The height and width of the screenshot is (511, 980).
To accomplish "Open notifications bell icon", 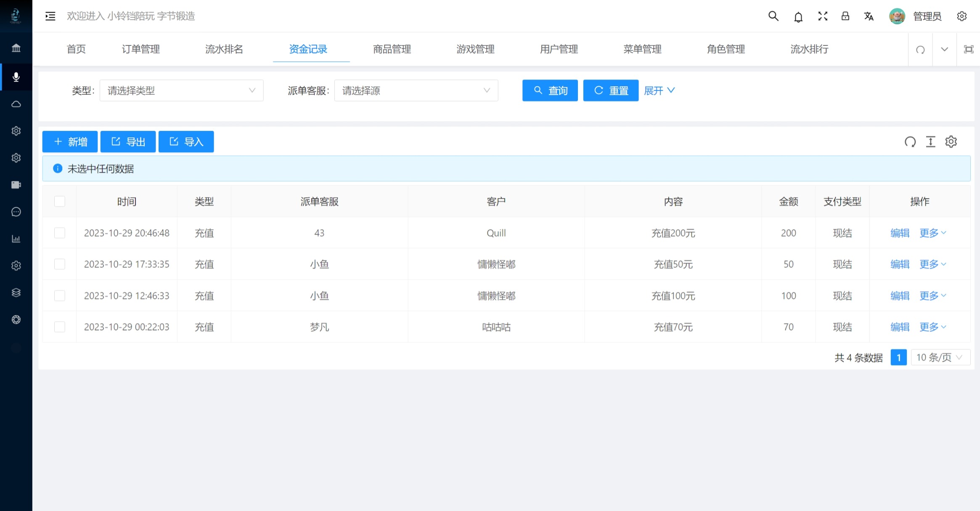I will click(x=798, y=16).
